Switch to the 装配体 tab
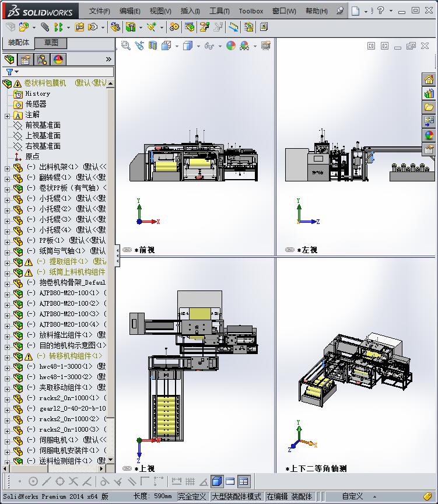The image size is (438, 504). pos(18,43)
